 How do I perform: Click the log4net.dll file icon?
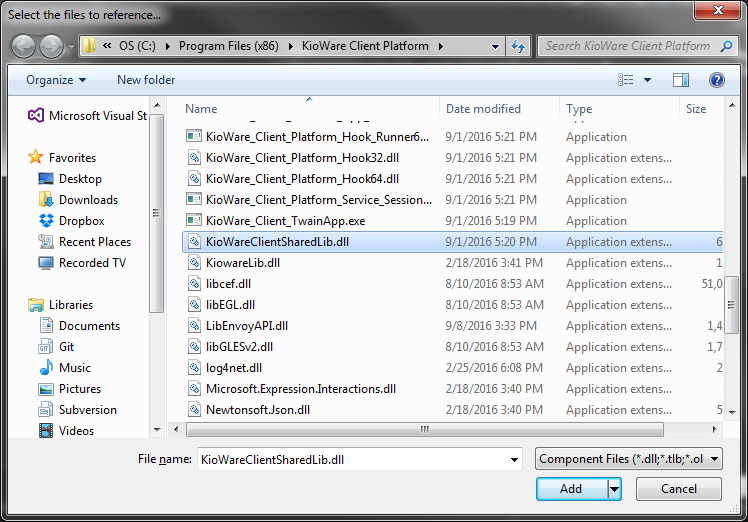[x=194, y=367]
